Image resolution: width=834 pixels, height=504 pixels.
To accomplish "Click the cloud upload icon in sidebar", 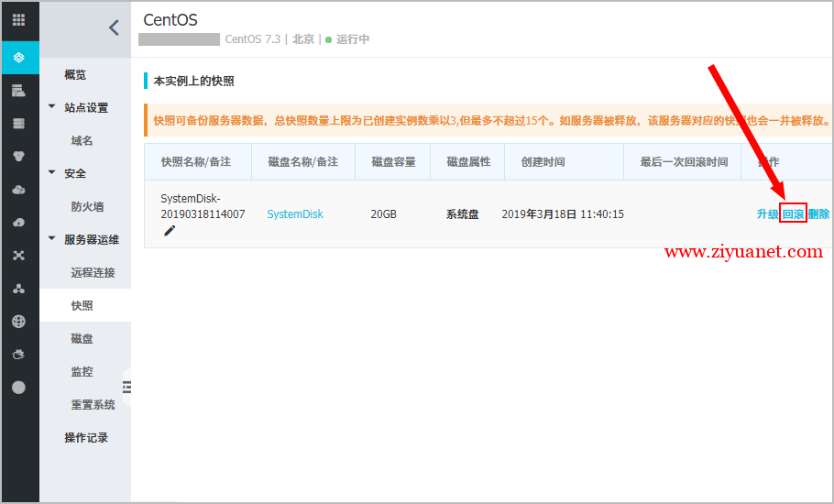I will 18,223.
